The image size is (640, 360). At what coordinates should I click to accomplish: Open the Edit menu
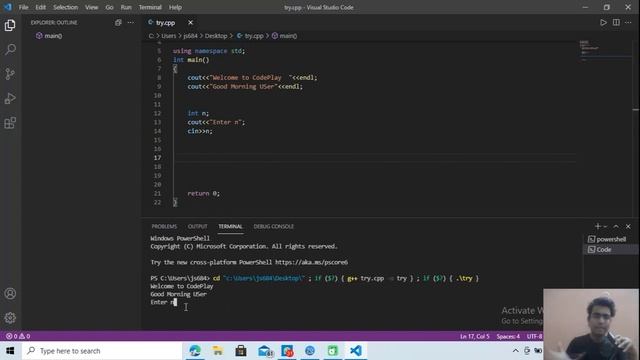40,7
